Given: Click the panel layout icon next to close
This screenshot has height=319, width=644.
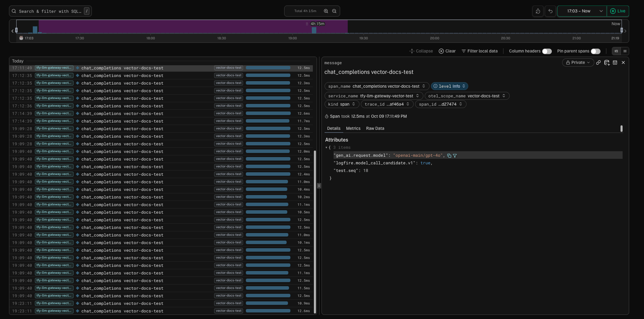Looking at the screenshot, I should point(615,62).
